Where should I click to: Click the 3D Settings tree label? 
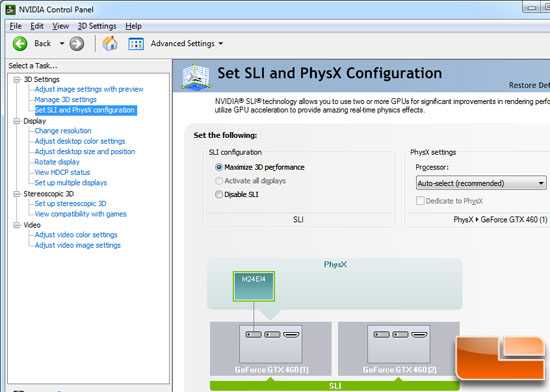tap(41, 80)
